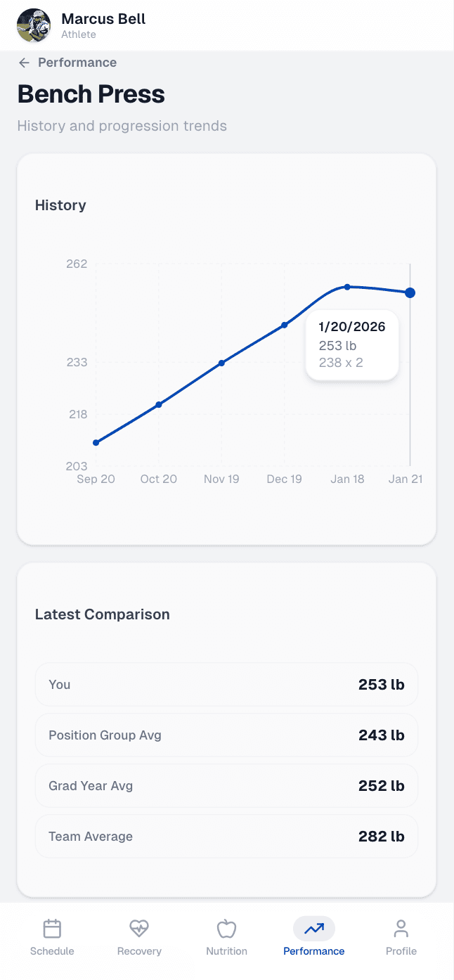Select the Nov 19 chart point

221,363
